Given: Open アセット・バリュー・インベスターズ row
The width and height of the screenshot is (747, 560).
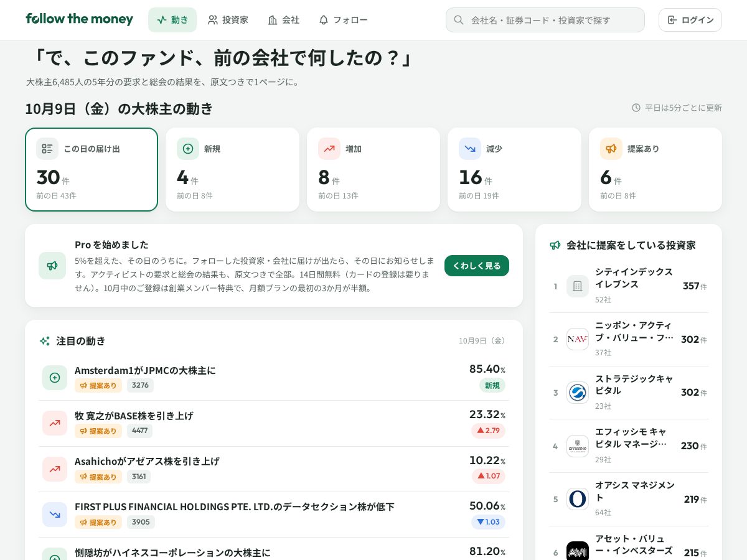Looking at the screenshot, I should point(629,543).
